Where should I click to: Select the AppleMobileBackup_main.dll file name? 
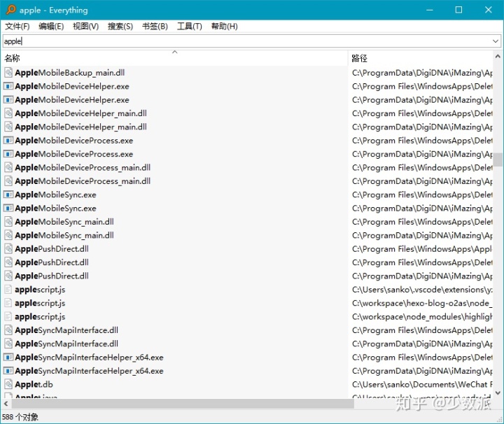[70, 73]
